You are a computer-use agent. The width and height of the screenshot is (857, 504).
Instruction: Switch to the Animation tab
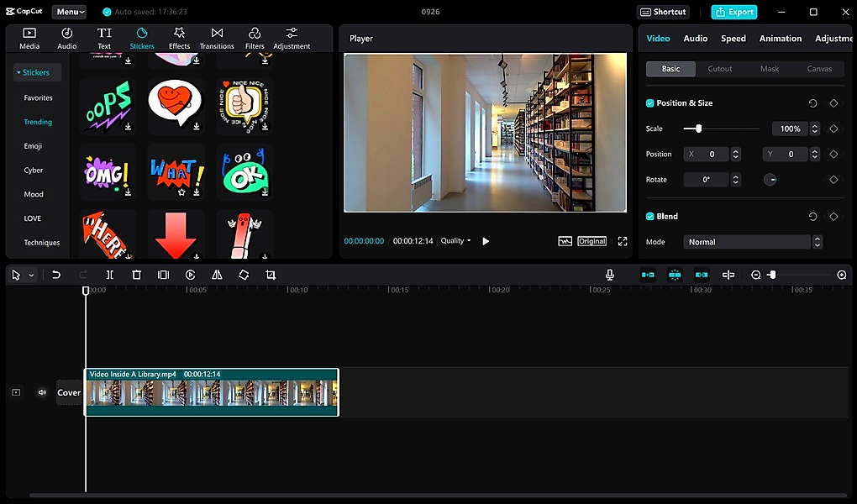click(780, 39)
